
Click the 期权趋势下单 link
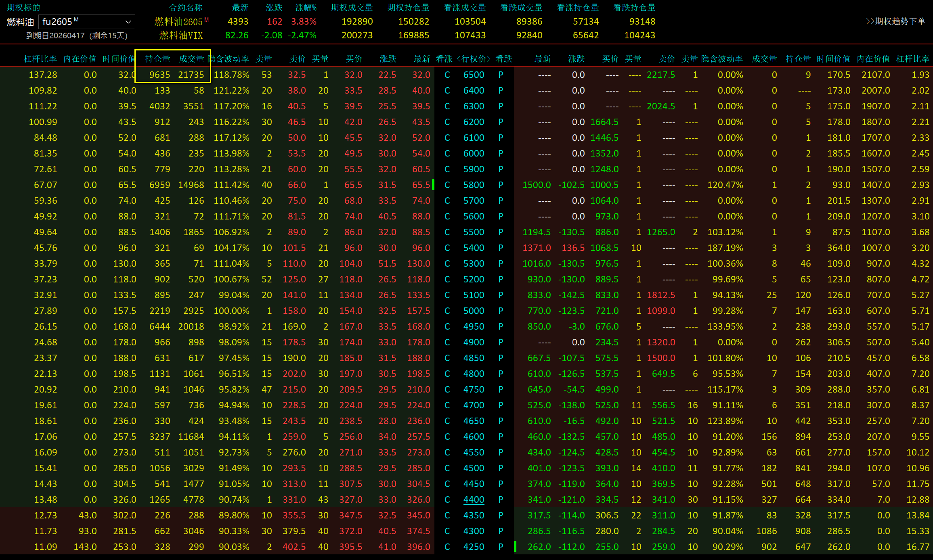(895, 21)
